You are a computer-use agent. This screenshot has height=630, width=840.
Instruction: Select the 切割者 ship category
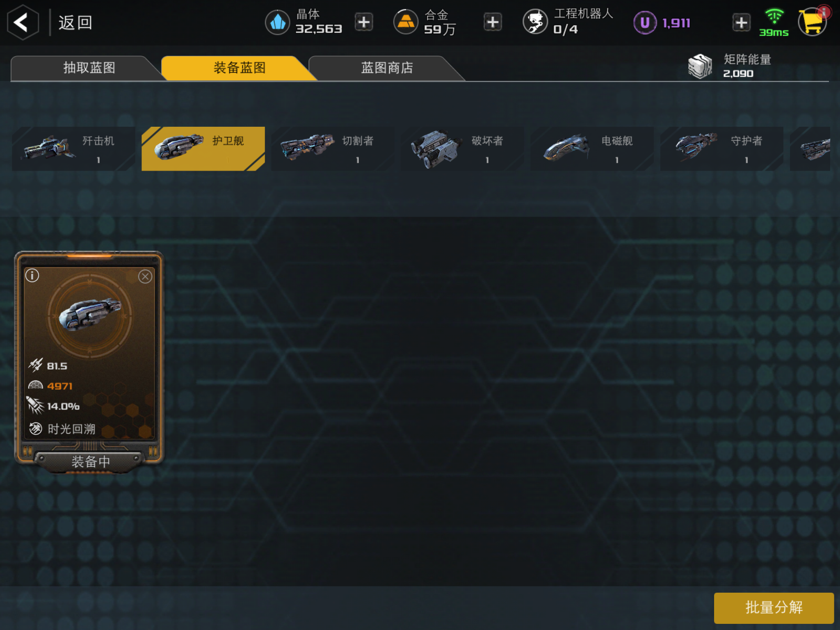[x=333, y=148]
